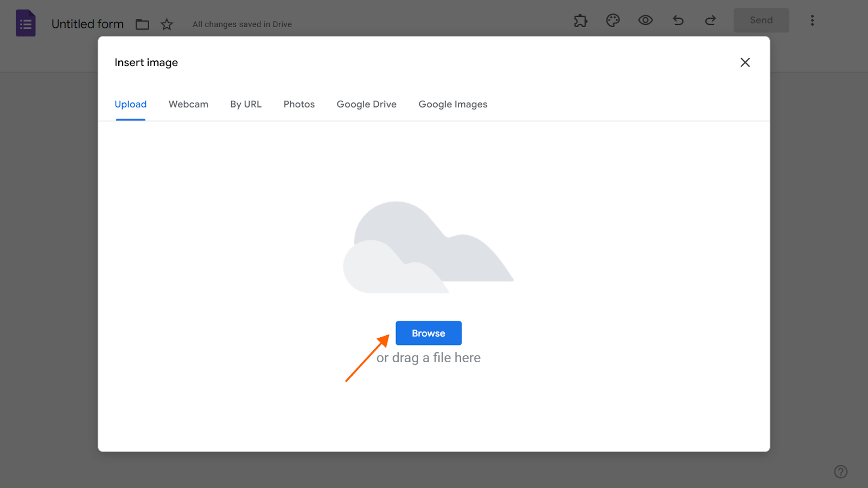868x488 pixels.
Task: Click the Google Forms home icon
Action: click(x=25, y=23)
